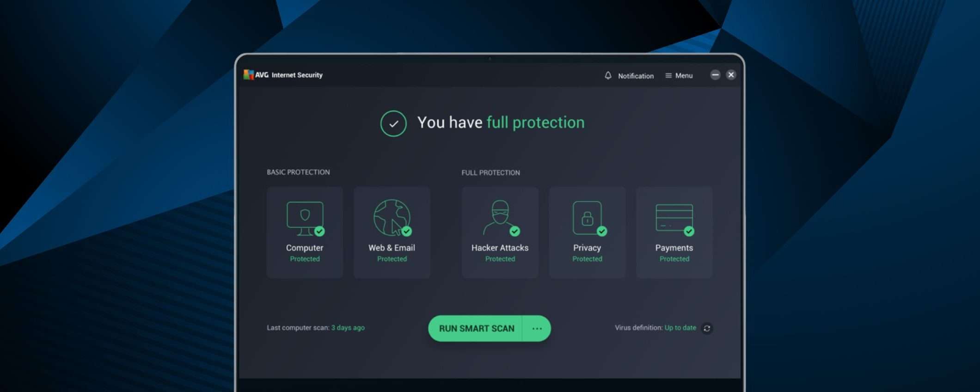Click the full protection checkmark circle
The image size is (980, 392).
click(393, 123)
